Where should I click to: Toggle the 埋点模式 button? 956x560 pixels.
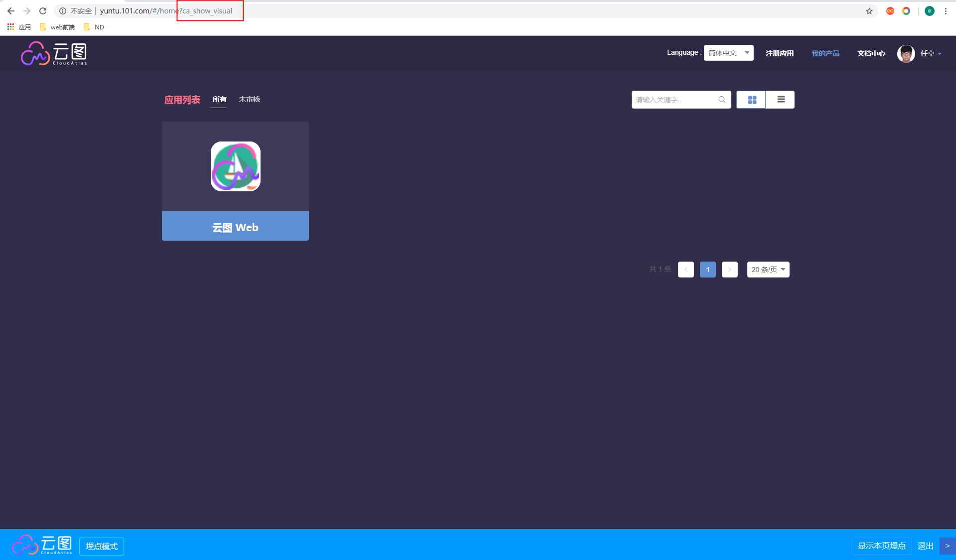(102, 546)
